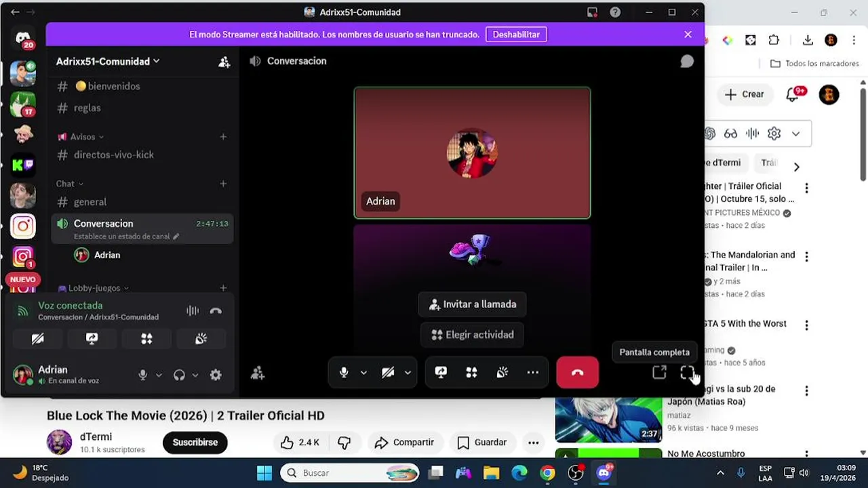Open camera options arrow in call bar

point(408,372)
